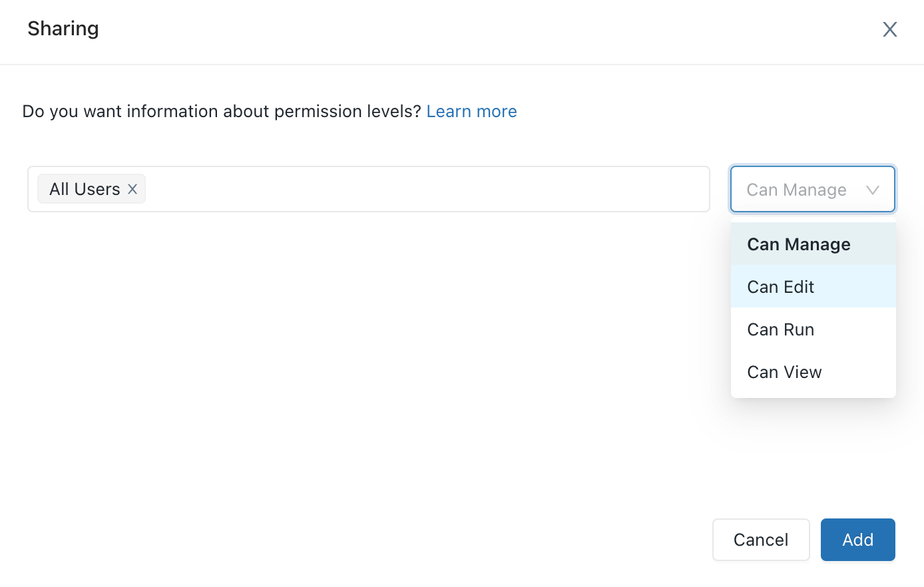The image size is (924, 587).
Task: Focus the user search input field
Action: coord(426,190)
